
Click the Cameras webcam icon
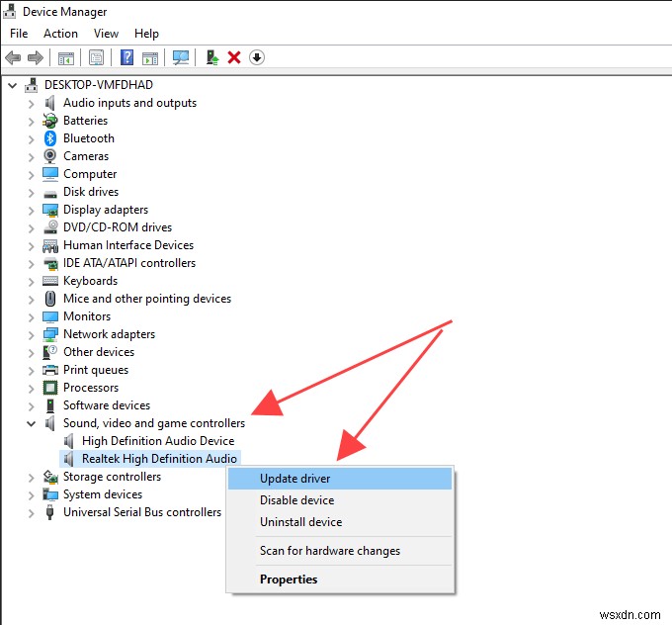[x=49, y=156]
